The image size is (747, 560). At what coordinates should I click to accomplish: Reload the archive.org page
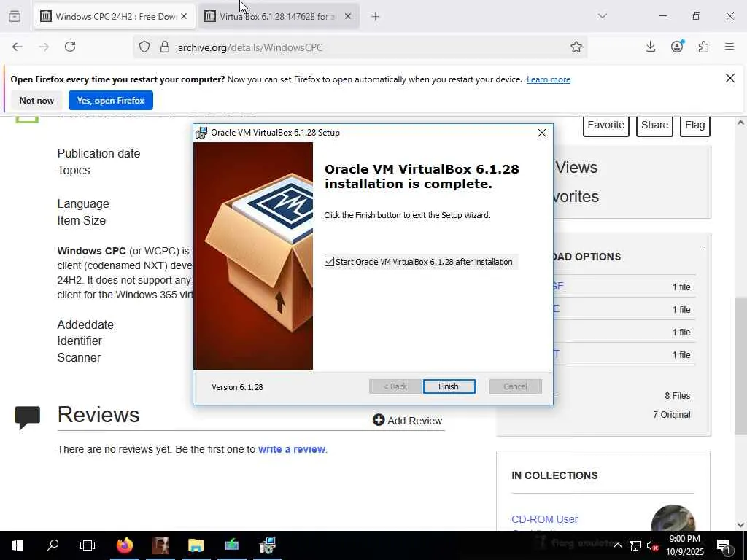pyautogui.click(x=70, y=47)
